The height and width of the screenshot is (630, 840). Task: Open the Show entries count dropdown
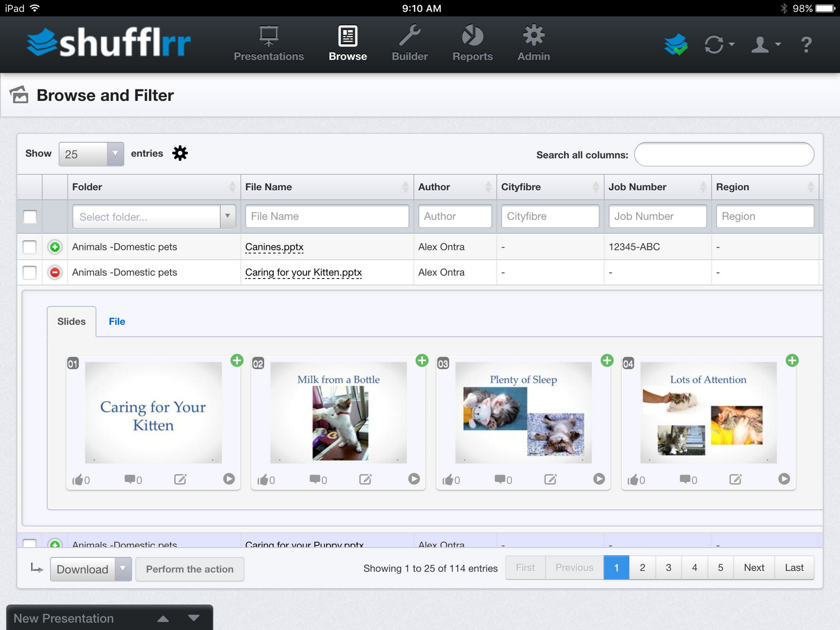(x=91, y=154)
